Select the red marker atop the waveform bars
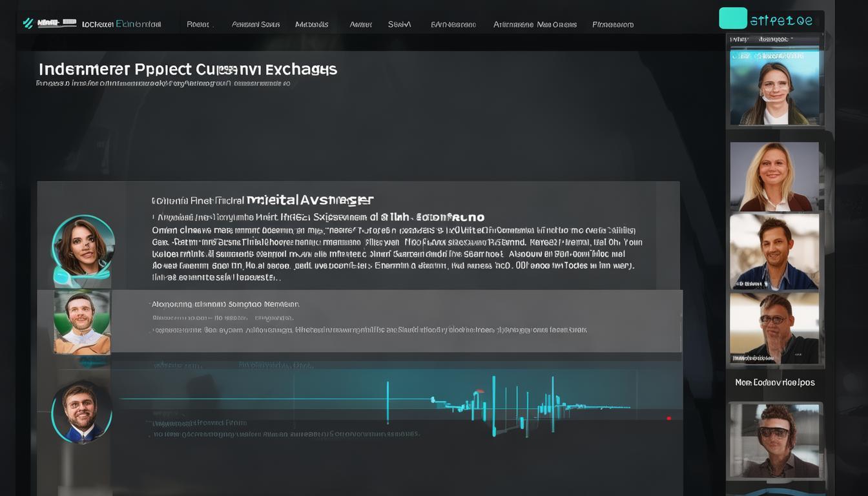Image resolution: width=868 pixels, height=496 pixels. click(x=479, y=392)
